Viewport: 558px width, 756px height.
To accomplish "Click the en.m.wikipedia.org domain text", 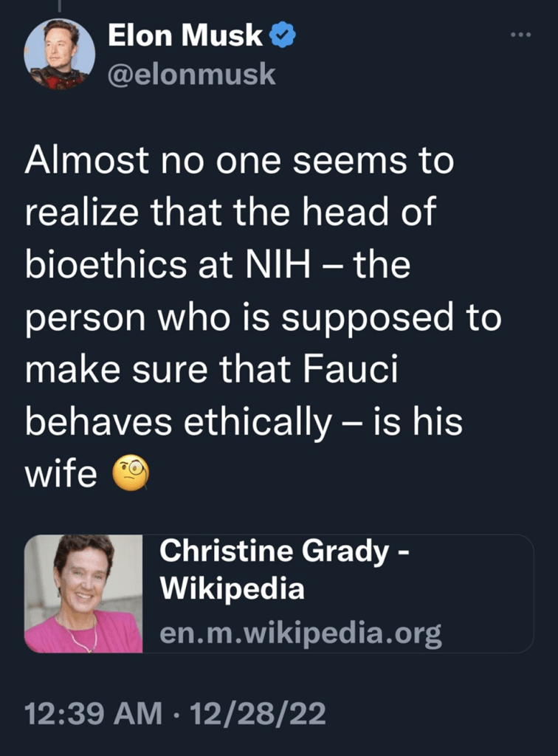I will point(300,633).
